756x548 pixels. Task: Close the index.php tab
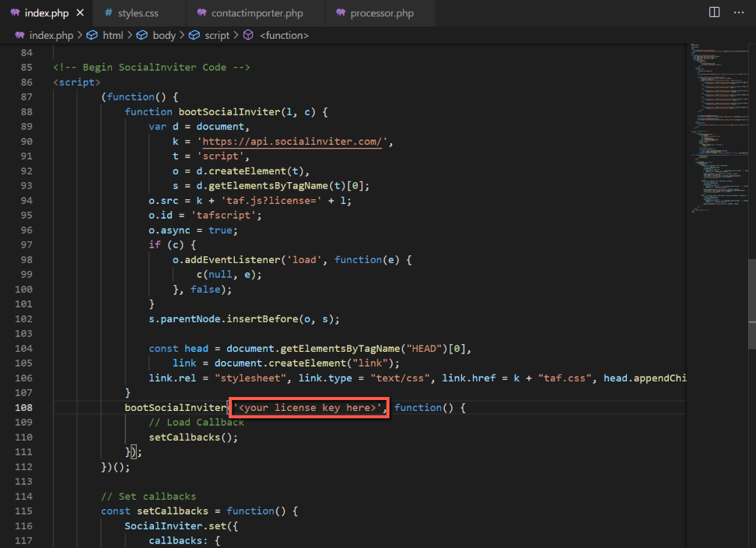click(x=80, y=13)
